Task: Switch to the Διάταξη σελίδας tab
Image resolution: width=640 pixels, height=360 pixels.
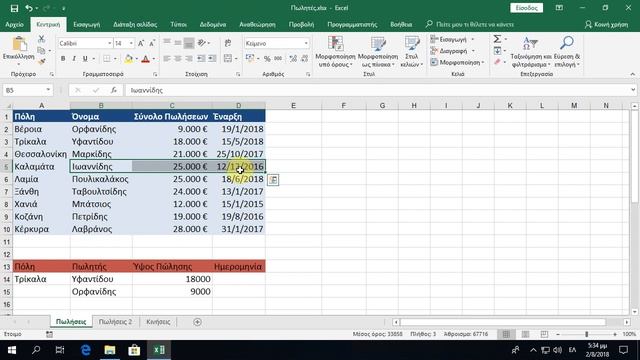Action: click(135, 24)
